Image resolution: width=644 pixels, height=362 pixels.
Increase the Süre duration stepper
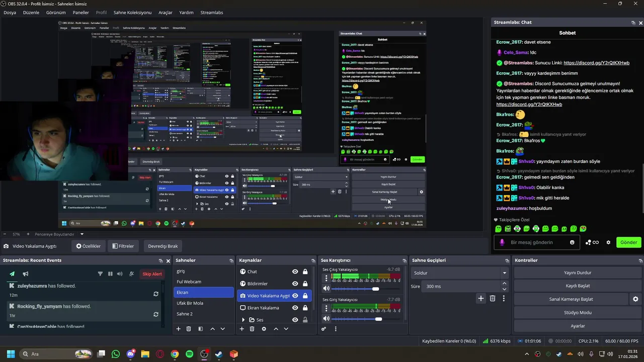(x=505, y=284)
